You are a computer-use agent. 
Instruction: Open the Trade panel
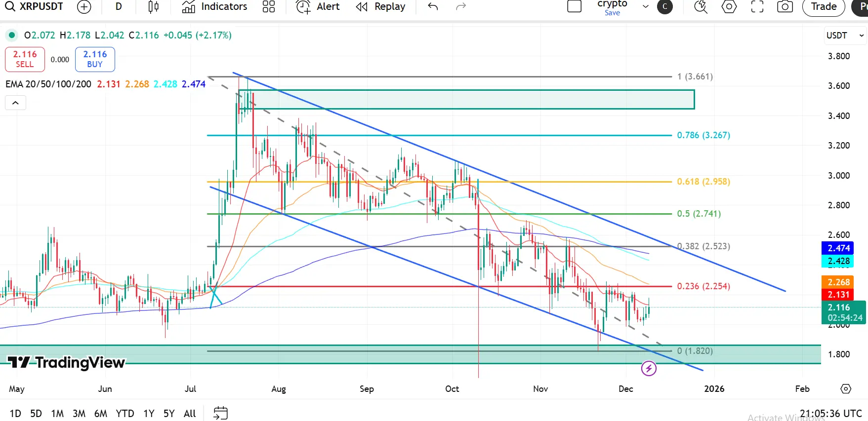point(824,6)
